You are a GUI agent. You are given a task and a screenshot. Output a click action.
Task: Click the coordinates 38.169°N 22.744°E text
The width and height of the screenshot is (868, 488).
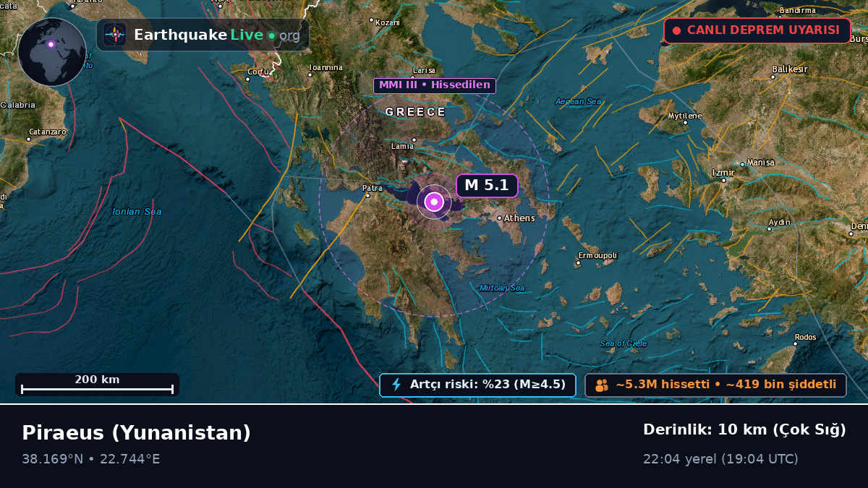click(x=91, y=459)
